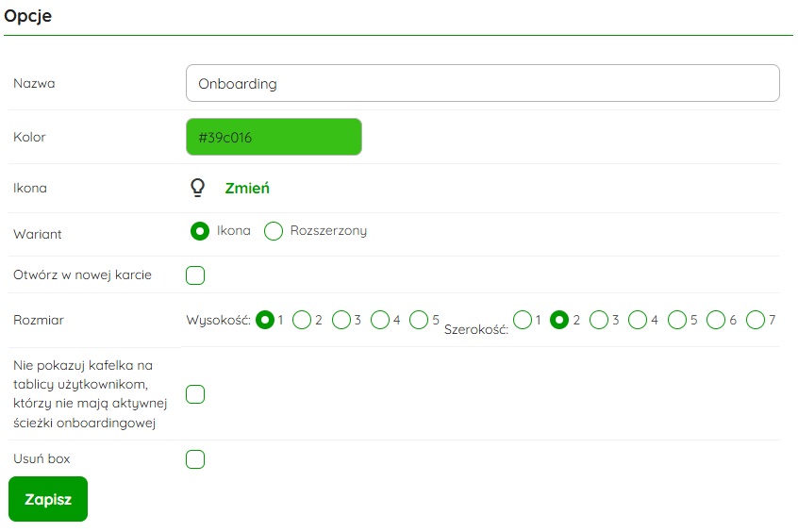
Task: Select the Ikona variant radio button
Action: 200,231
